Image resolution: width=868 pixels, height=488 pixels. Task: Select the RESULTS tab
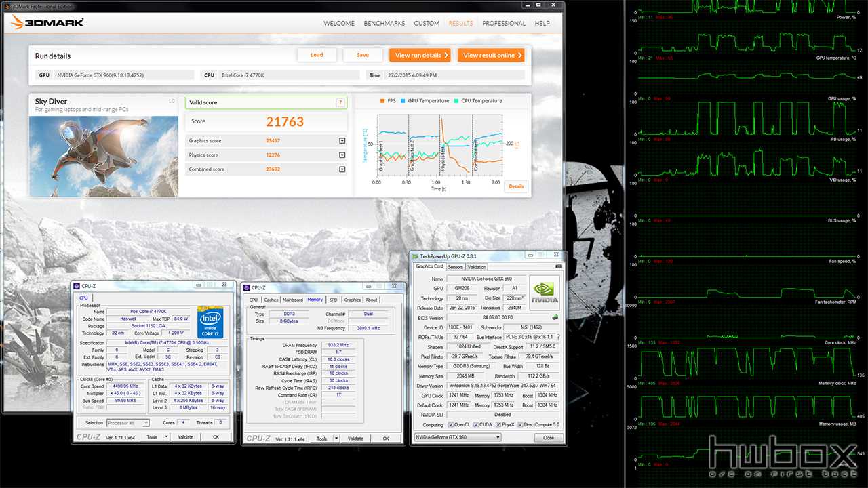click(x=461, y=23)
